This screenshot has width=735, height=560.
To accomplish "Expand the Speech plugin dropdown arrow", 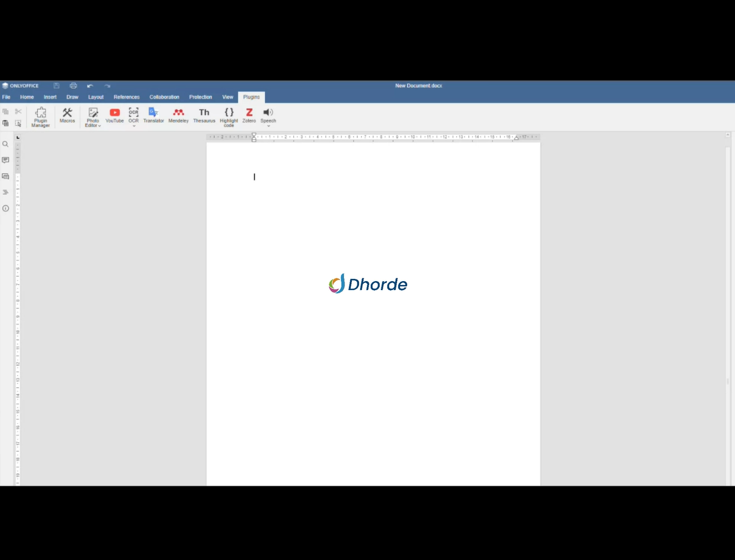I will pyautogui.click(x=268, y=126).
